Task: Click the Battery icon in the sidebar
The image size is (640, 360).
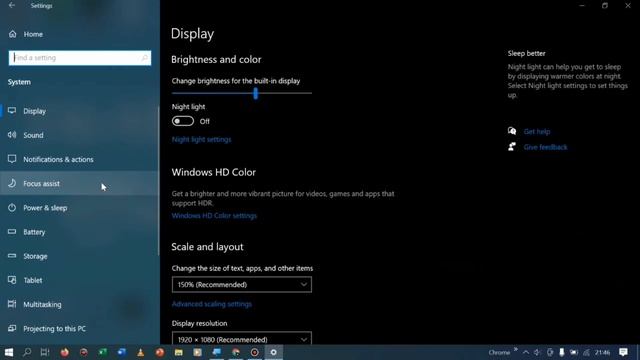Action: [12, 231]
